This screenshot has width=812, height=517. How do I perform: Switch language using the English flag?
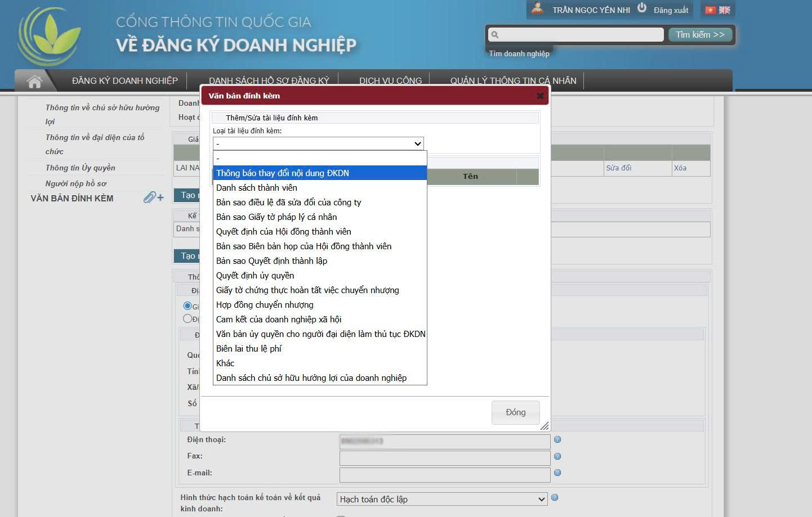tap(725, 10)
